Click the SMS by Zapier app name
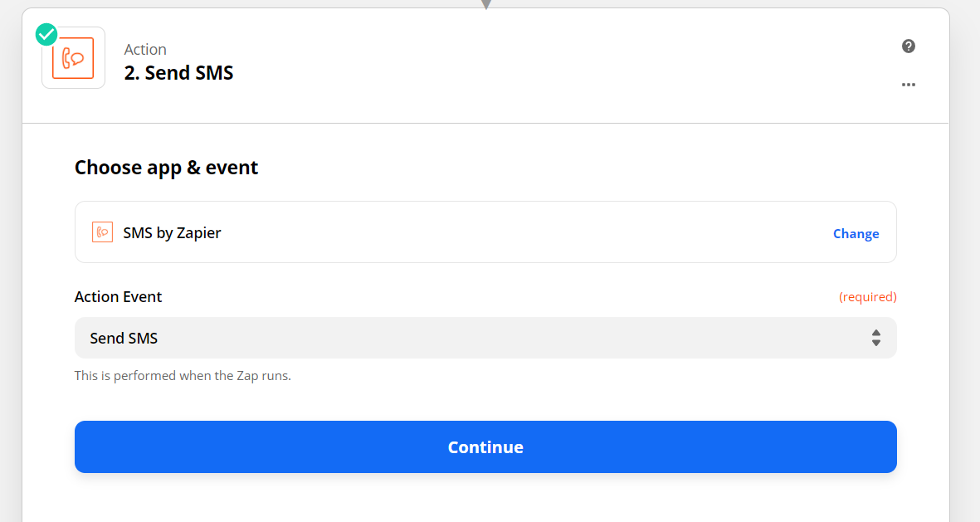Screen dimensions: 980x522 tap(172, 232)
